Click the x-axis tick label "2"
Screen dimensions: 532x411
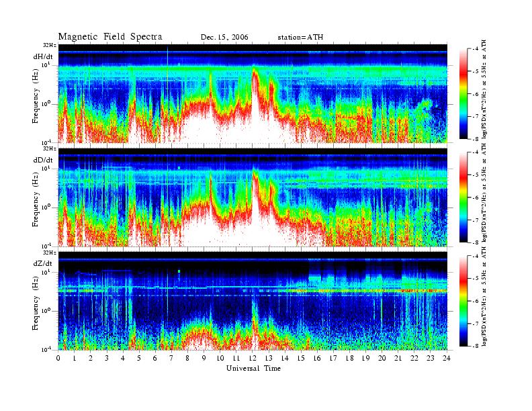91,359
